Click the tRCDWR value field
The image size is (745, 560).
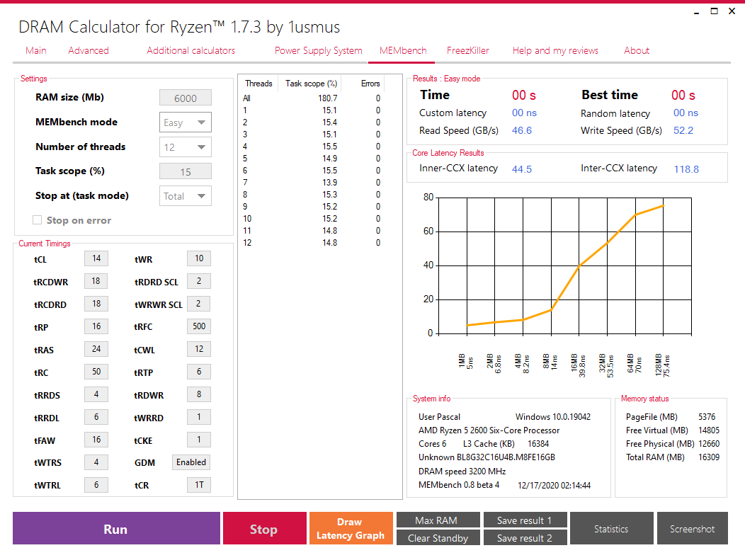96,281
